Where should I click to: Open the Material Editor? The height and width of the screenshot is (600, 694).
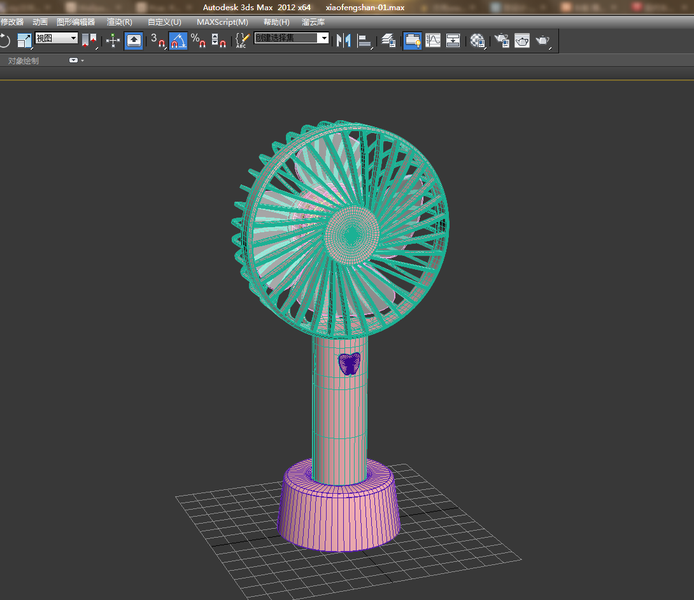click(x=478, y=40)
